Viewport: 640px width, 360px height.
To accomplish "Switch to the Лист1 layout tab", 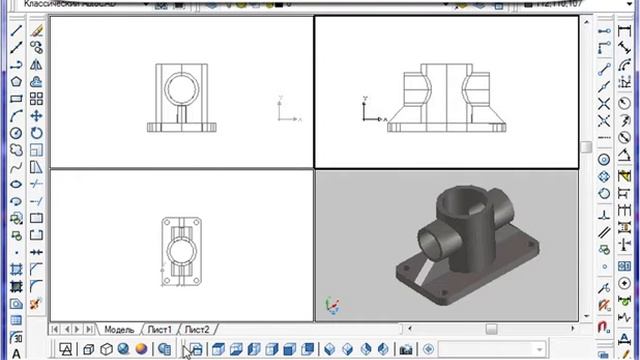I will pos(160,329).
